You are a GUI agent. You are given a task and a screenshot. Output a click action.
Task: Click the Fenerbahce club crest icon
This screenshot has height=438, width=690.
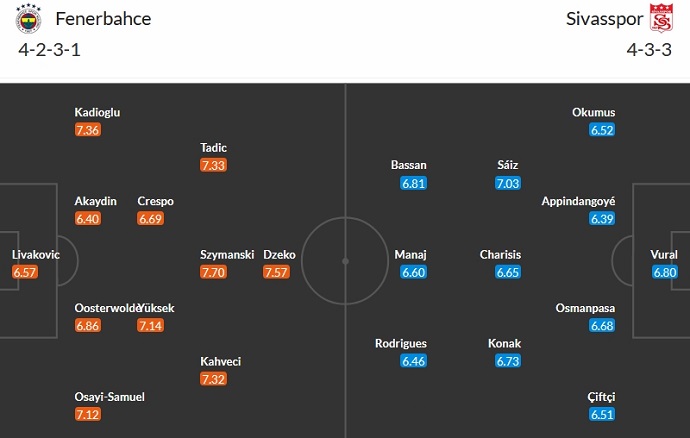click(x=30, y=19)
